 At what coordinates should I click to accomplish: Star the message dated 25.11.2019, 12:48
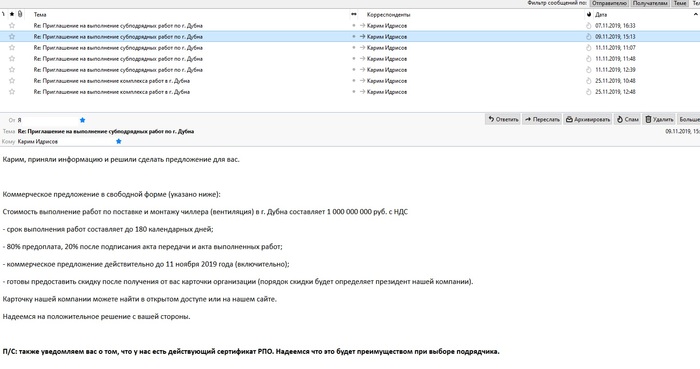12,91
